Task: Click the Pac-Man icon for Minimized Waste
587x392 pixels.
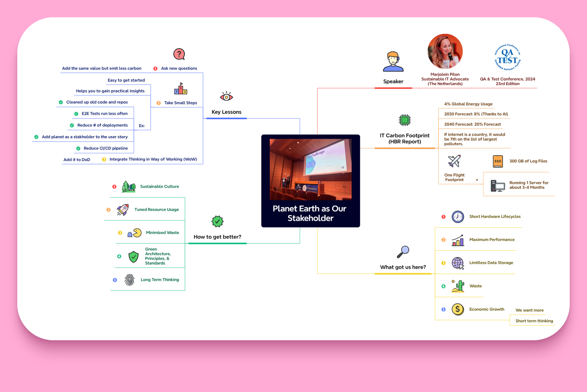Action: pyautogui.click(x=135, y=233)
